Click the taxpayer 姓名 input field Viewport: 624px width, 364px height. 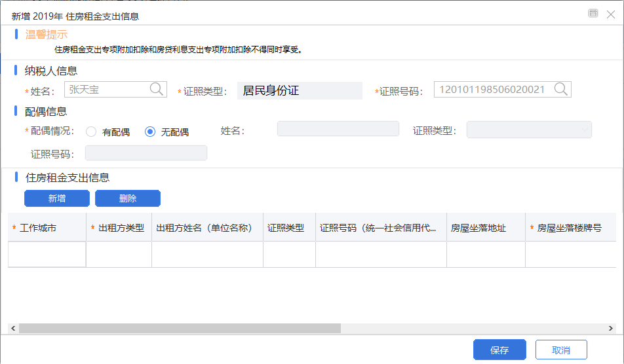click(x=115, y=90)
